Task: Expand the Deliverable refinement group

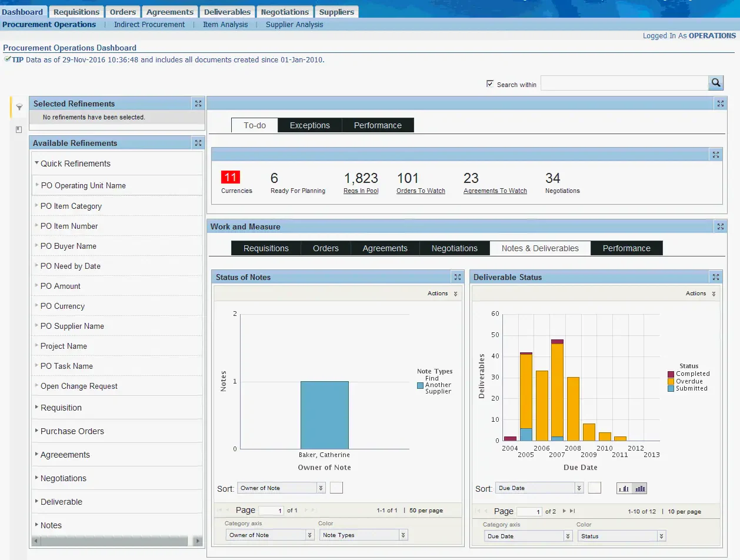Action: [37, 501]
